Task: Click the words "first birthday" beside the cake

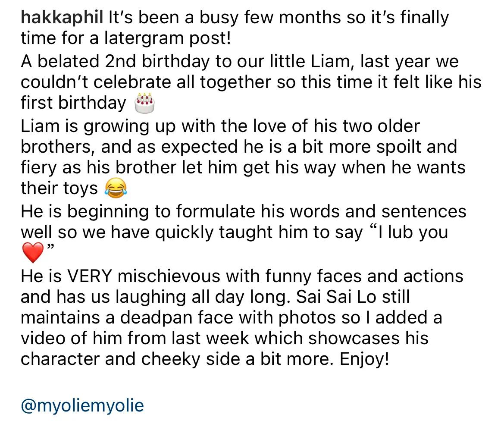Action: pyautogui.click(x=73, y=103)
